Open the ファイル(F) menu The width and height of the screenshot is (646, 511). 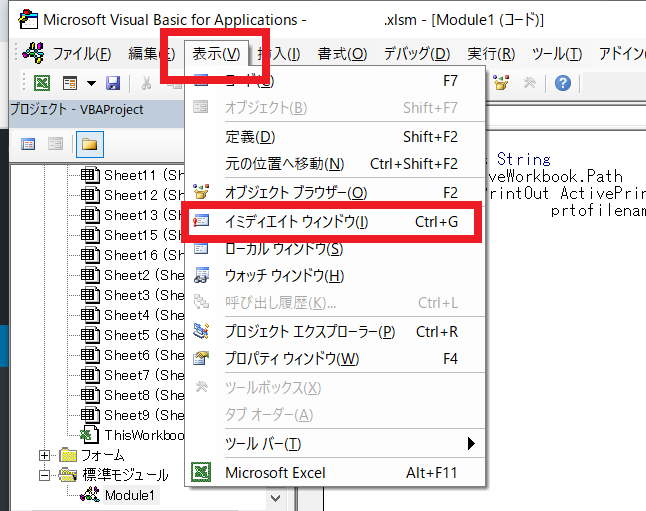click(x=82, y=54)
